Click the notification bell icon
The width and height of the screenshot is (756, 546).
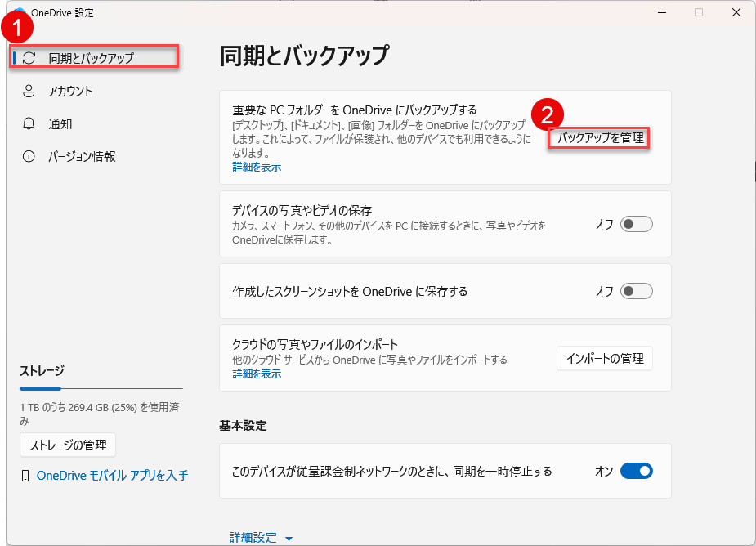coord(29,123)
